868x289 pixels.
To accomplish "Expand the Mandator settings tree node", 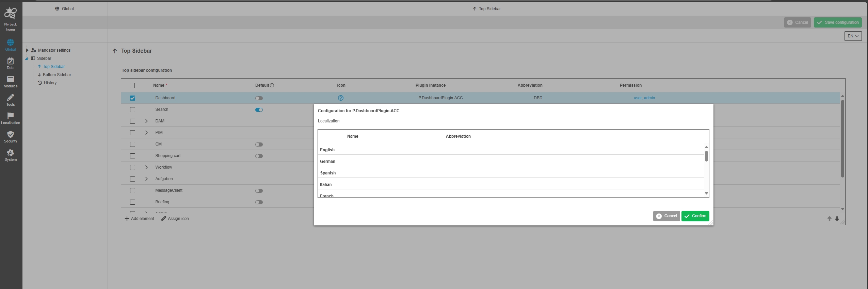I will [27, 50].
